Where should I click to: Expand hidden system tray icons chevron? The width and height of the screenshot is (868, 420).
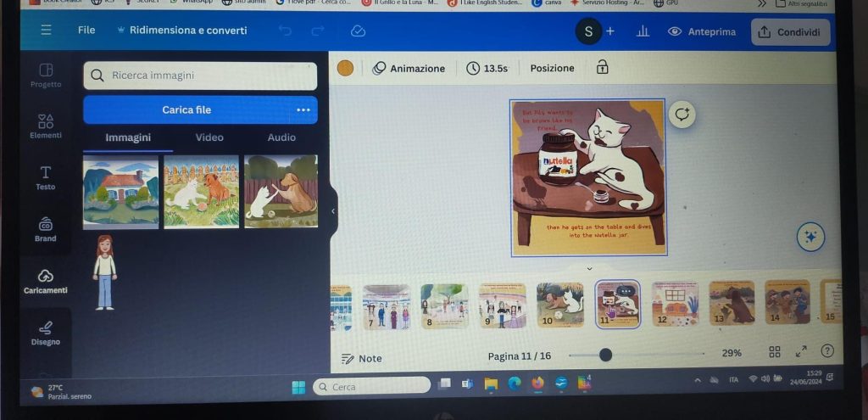click(698, 380)
